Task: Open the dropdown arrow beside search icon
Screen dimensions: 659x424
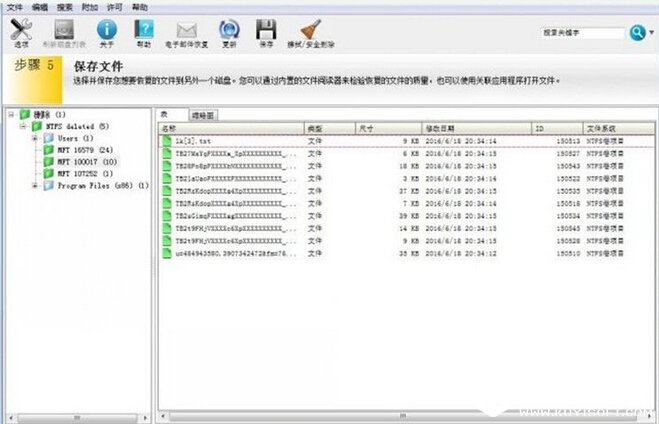Action: (651, 33)
